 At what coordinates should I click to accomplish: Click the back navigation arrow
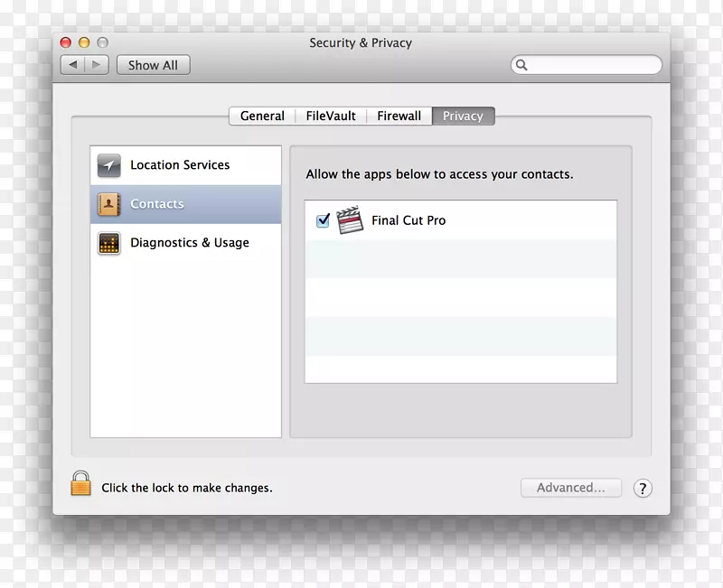[73, 64]
